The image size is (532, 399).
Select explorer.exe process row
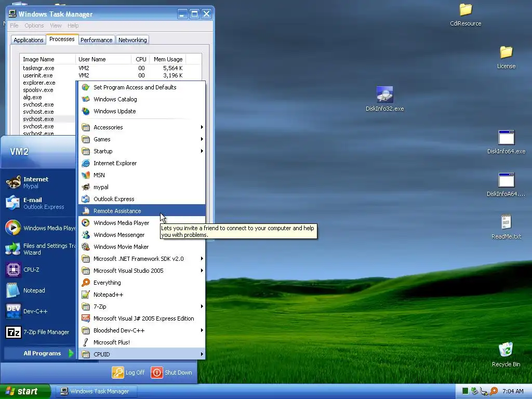point(39,83)
